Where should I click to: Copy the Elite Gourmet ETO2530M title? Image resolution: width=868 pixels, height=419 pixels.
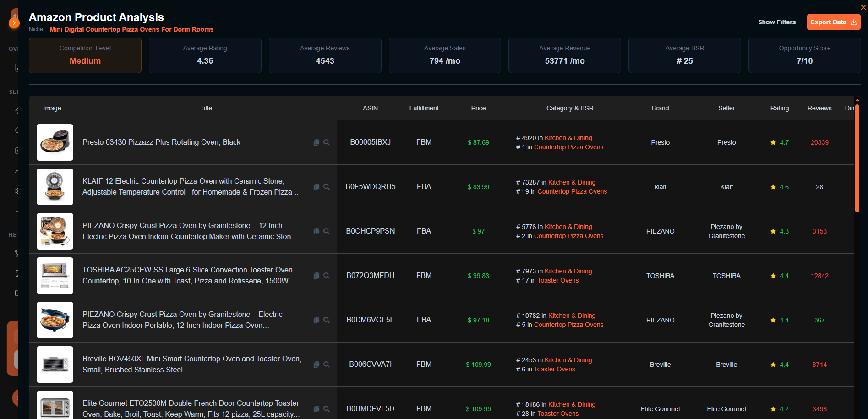[317, 409]
